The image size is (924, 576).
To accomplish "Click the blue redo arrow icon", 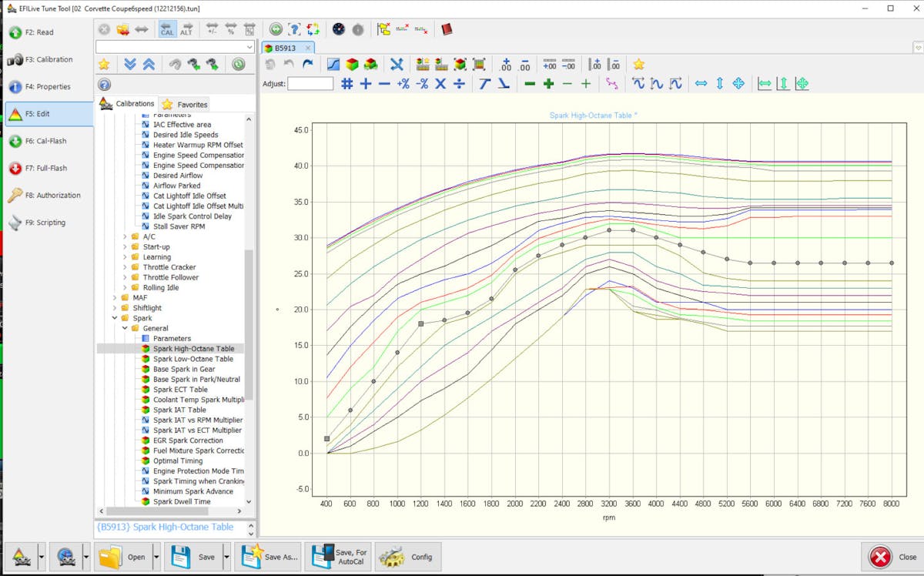I will pyautogui.click(x=308, y=65).
